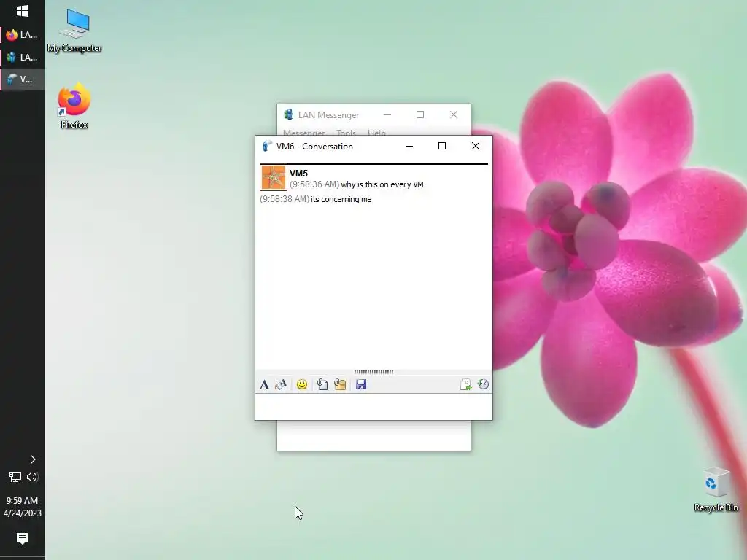Click VM5's starfish avatar

(274, 177)
